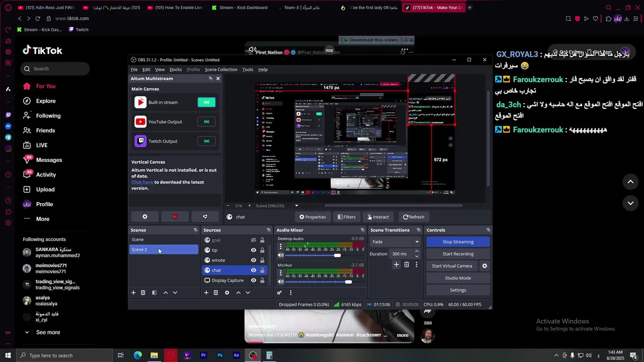Click Stop Streaming button
This screenshot has width=644, height=362.
[458, 242]
